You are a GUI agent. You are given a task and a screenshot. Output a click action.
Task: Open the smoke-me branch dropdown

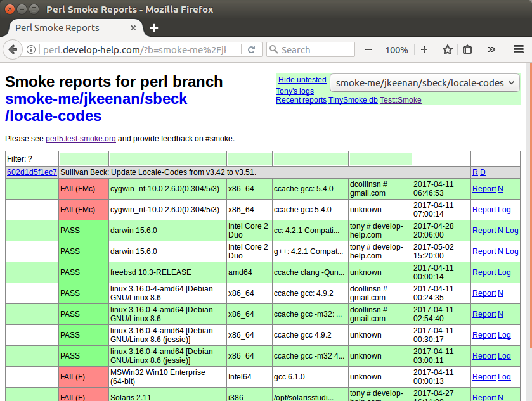[x=424, y=83]
